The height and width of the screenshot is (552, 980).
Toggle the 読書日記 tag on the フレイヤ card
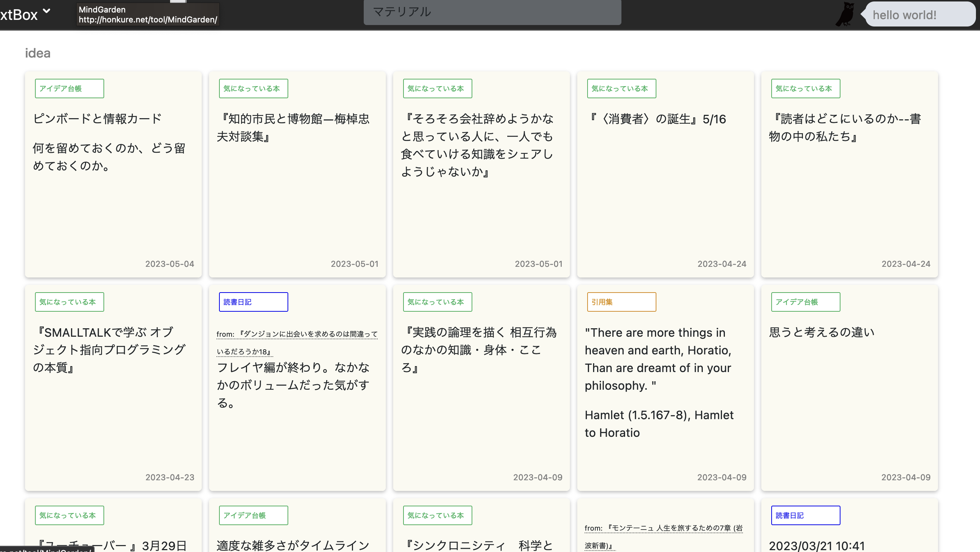(253, 301)
